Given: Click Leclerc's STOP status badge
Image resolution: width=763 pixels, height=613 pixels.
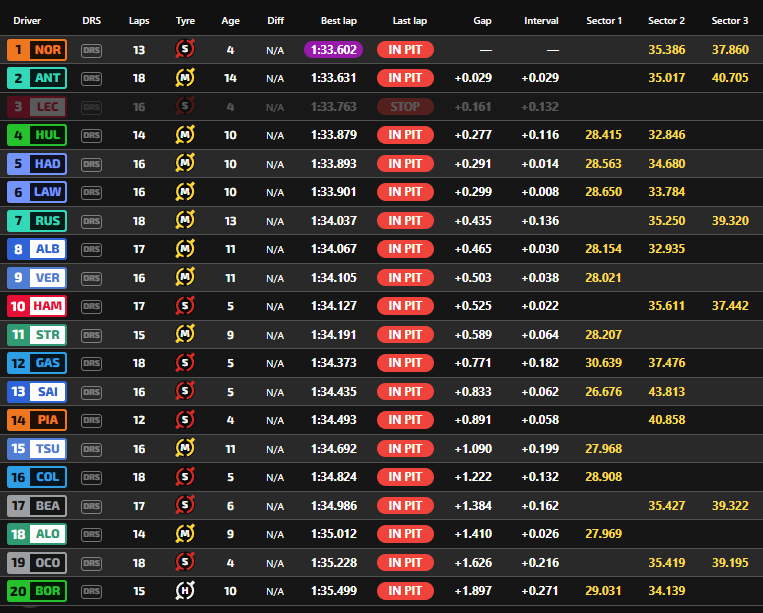Looking at the screenshot, I should pyautogui.click(x=405, y=107).
